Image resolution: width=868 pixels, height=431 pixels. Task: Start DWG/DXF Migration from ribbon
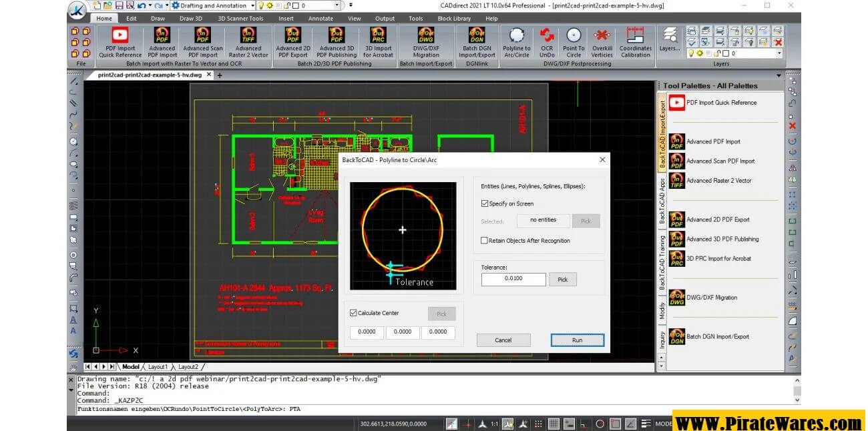click(426, 42)
